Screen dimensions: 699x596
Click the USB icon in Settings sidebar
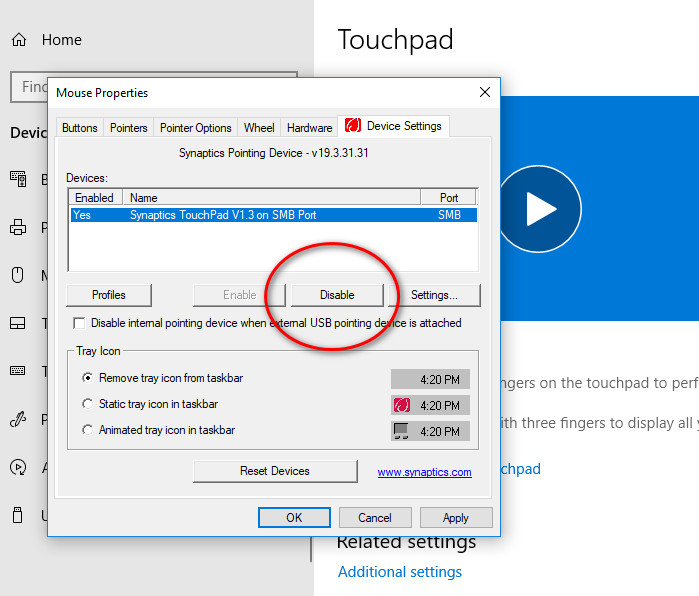click(x=18, y=515)
